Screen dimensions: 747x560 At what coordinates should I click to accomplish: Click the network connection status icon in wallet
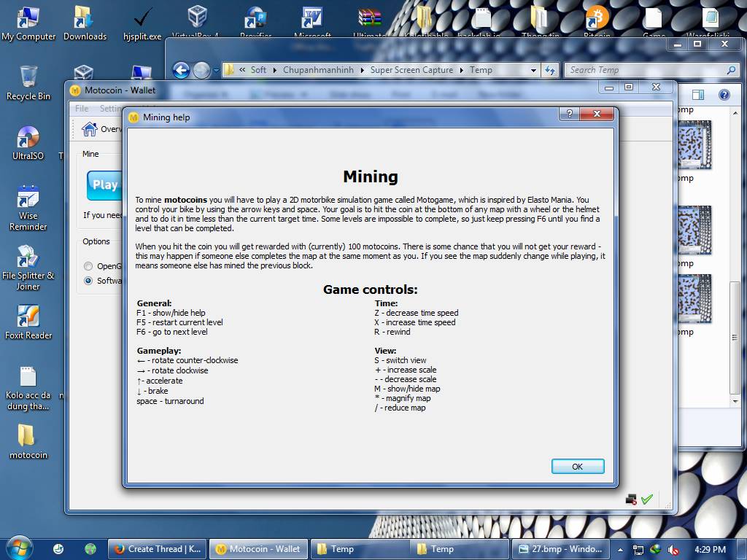pos(631,499)
